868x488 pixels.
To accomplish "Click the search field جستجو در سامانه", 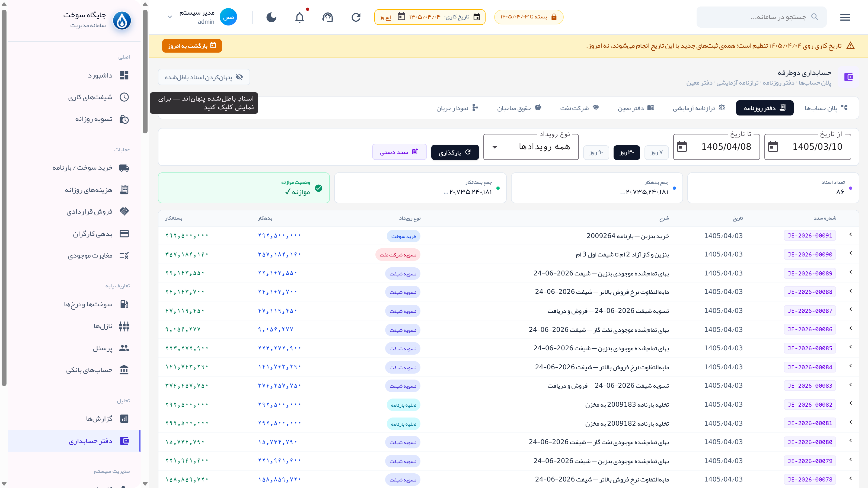I will (761, 17).
